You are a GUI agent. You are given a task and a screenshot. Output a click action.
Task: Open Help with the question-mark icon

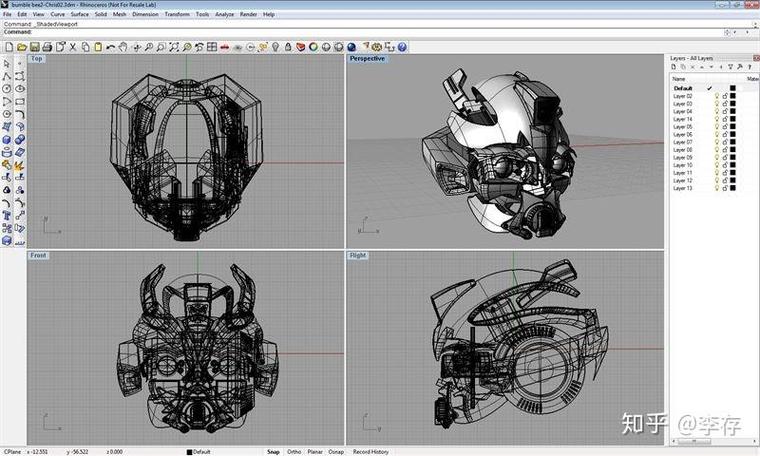tap(402, 47)
